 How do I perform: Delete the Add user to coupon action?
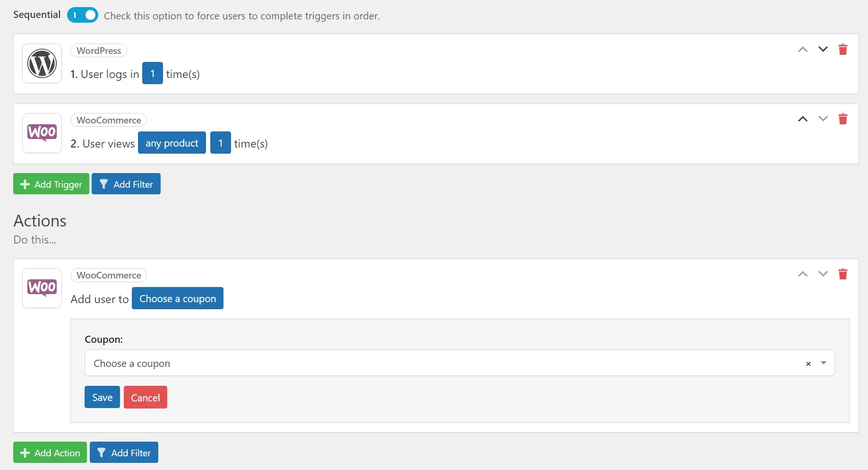pyautogui.click(x=842, y=274)
